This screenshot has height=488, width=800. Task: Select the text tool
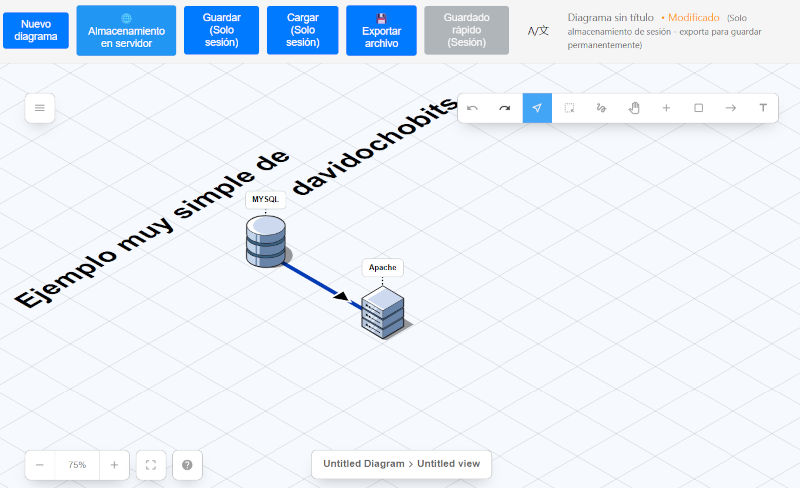[x=763, y=108]
